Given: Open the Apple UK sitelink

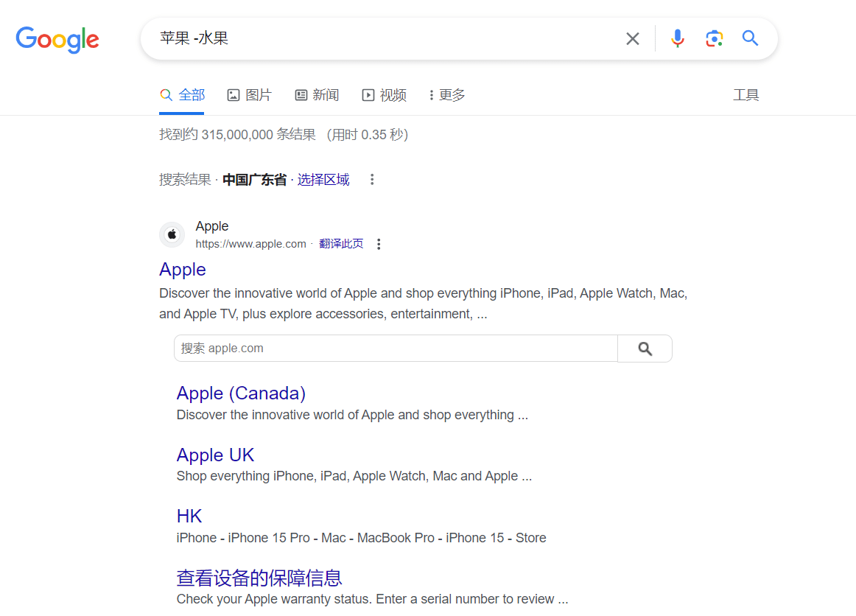Looking at the screenshot, I should pos(215,455).
